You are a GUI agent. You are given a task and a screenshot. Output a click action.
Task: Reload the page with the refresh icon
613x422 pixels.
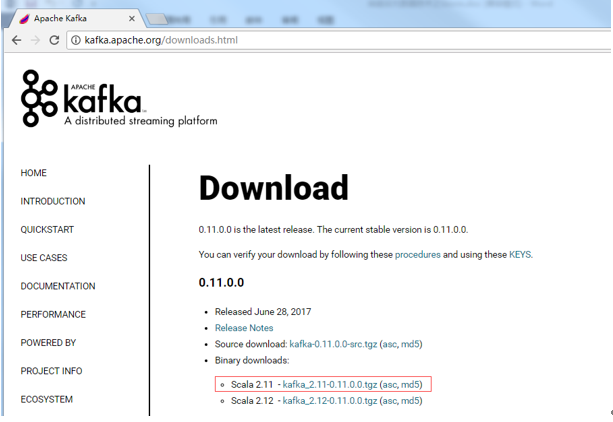[x=54, y=40]
